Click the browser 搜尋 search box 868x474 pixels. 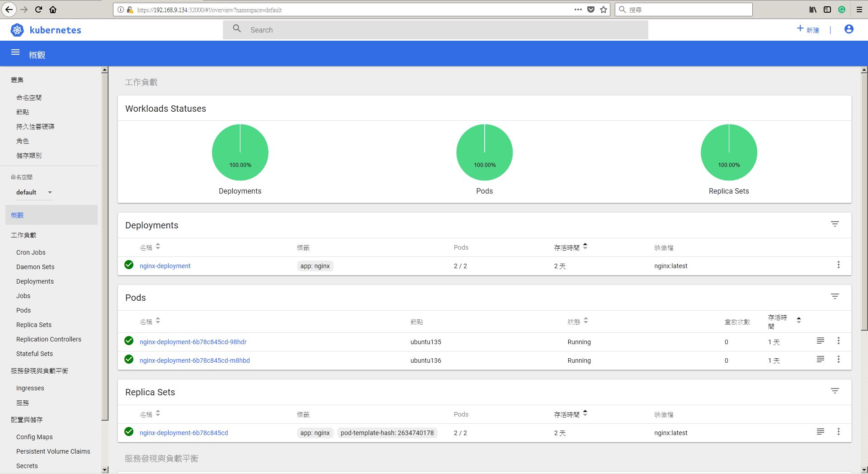pyautogui.click(x=684, y=9)
